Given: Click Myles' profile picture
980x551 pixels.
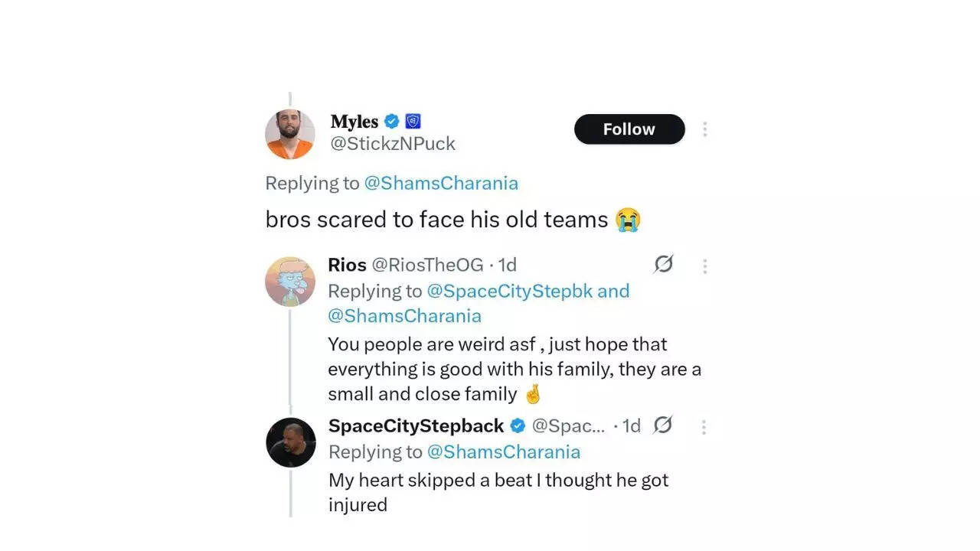Looking at the screenshot, I should [290, 134].
